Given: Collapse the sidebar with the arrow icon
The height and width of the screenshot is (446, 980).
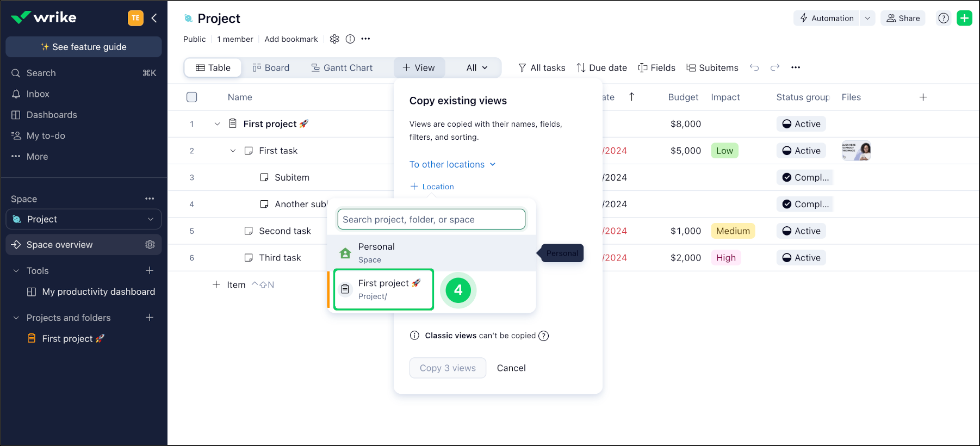Looking at the screenshot, I should pos(154,18).
